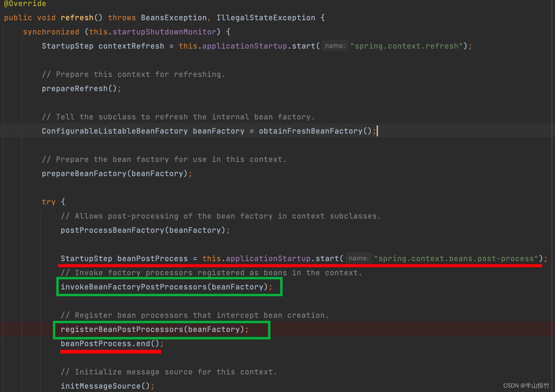
Task: Click the contextRefresh variable name
Action: pyautogui.click(x=131, y=46)
